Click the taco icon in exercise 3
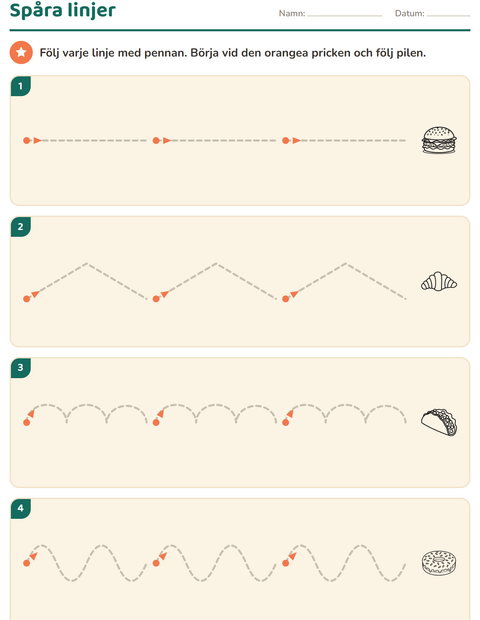Image resolution: width=480 pixels, height=620 pixels. pos(439,422)
